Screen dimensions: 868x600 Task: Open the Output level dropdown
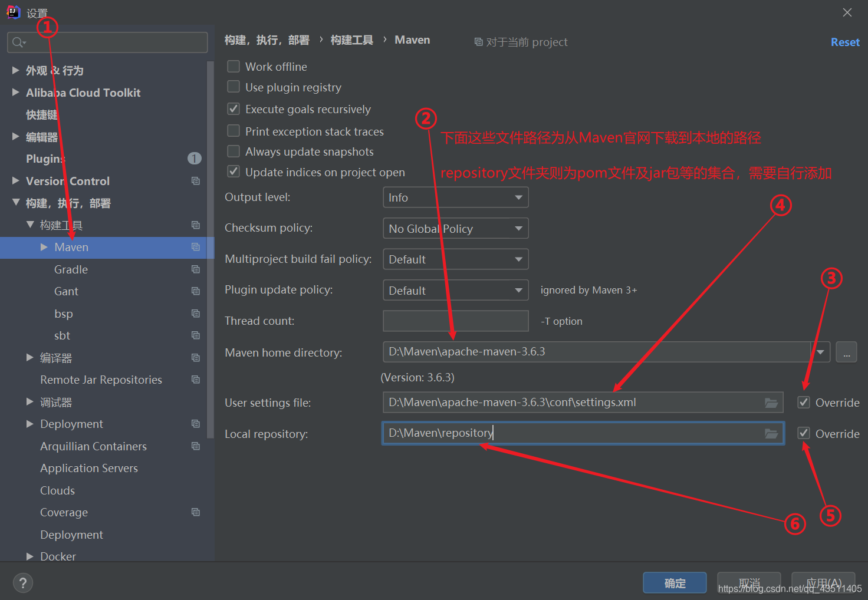(456, 197)
